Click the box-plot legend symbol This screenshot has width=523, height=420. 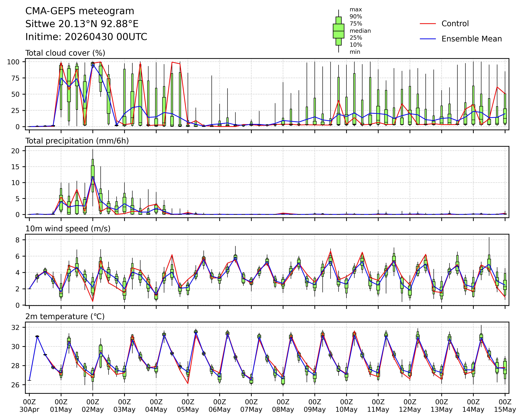point(338,31)
